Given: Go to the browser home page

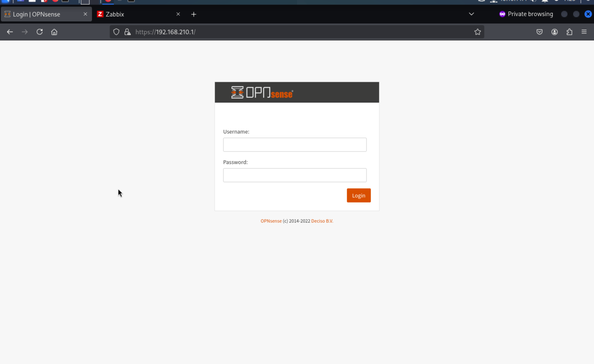Looking at the screenshot, I should [x=54, y=32].
